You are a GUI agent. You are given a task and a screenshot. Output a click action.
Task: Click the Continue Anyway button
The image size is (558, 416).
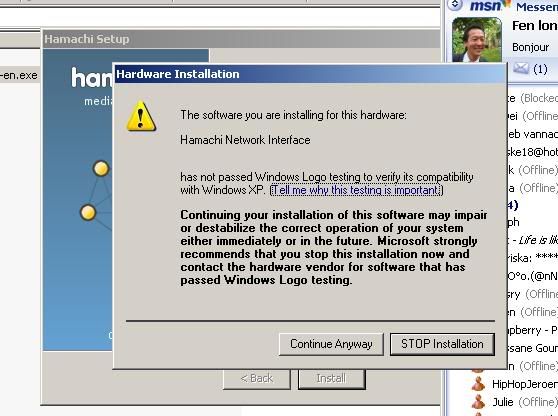click(331, 344)
